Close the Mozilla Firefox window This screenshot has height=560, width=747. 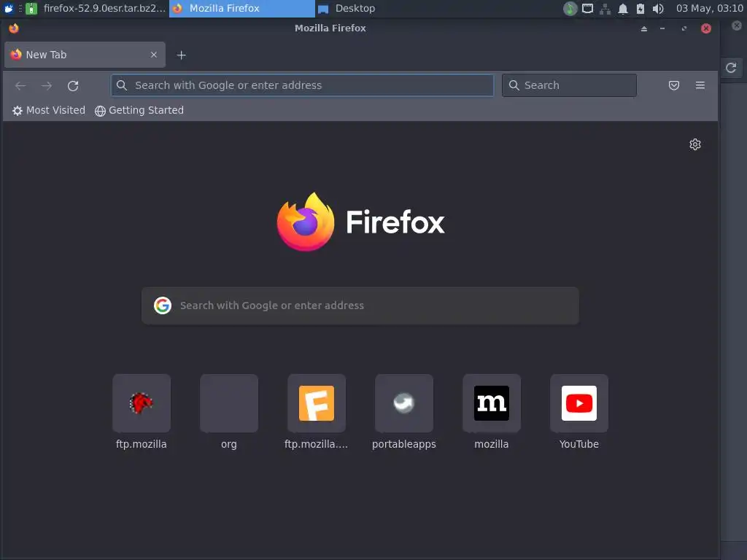click(706, 28)
